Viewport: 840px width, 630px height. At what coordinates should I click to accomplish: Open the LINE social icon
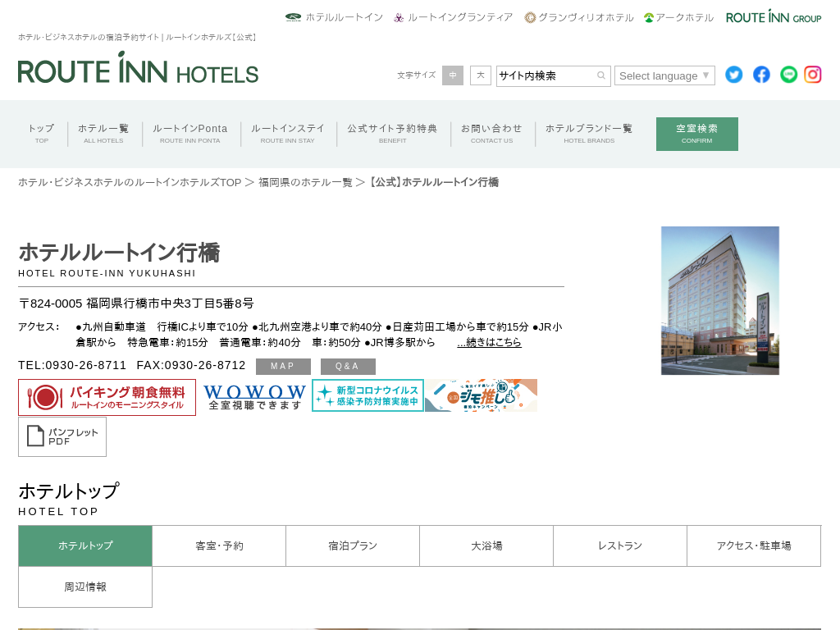click(x=788, y=75)
